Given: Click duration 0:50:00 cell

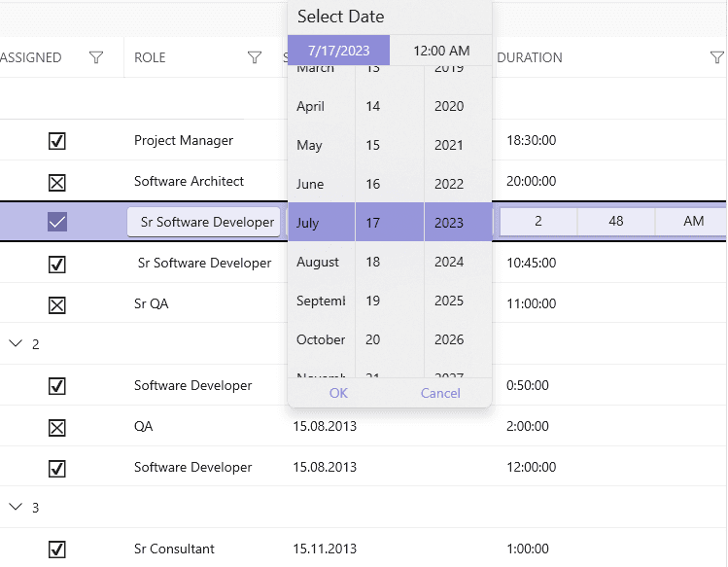Looking at the screenshot, I should pos(528,385).
